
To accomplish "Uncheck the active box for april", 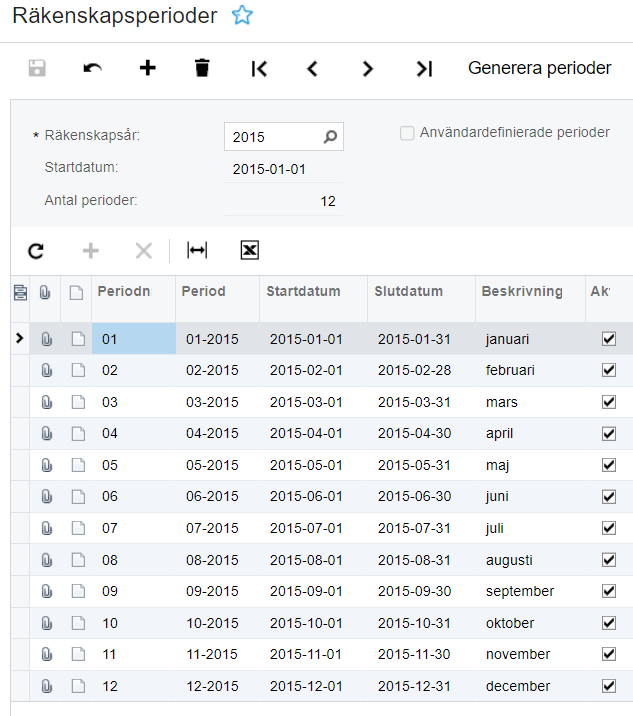I will coord(609,433).
